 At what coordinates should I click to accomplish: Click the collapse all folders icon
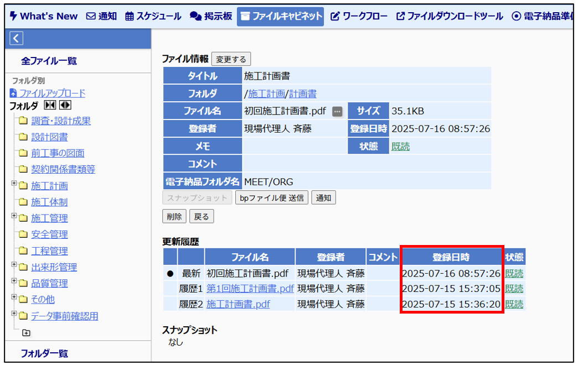coord(50,106)
